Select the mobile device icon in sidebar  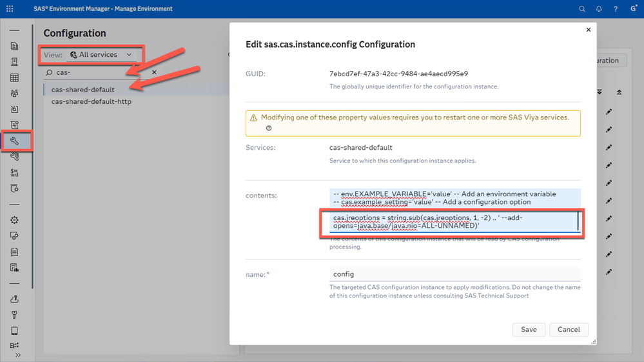click(x=14, y=331)
